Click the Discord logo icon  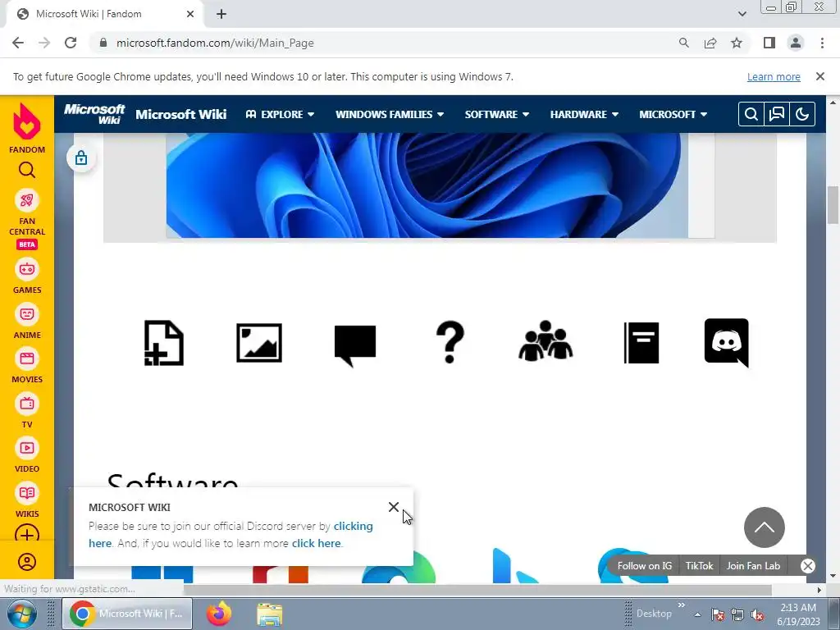coord(727,343)
